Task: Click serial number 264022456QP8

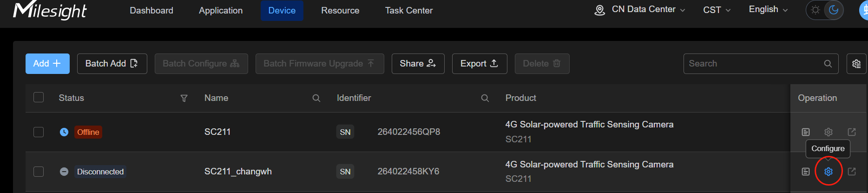Action: point(409,132)
